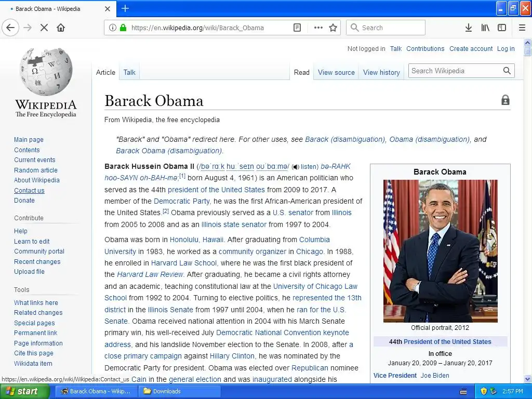532x399 pixels.
Task: Open the Firefox home page icon
Action: point(61,28)
